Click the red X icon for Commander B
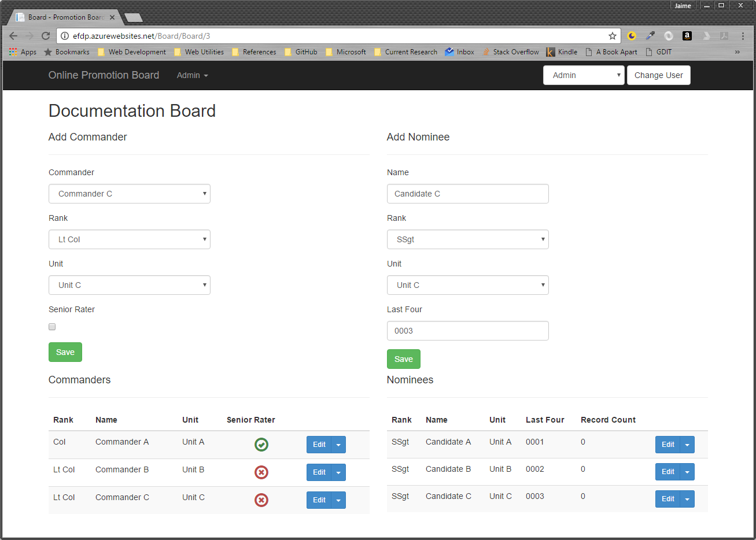Viewport: 756px width, 540px height. tap(261, 472)
